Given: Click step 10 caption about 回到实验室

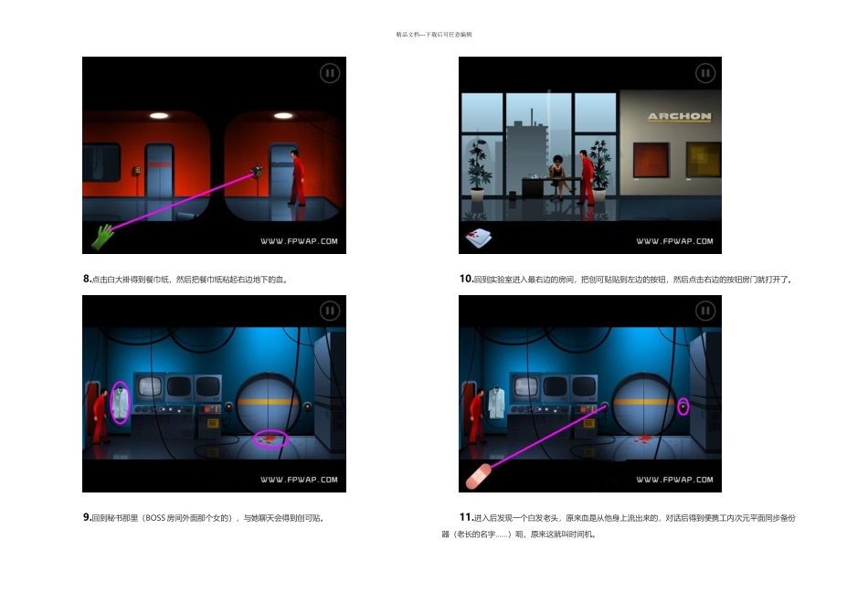Looking at the screenshot, I should tap(626, 279).
